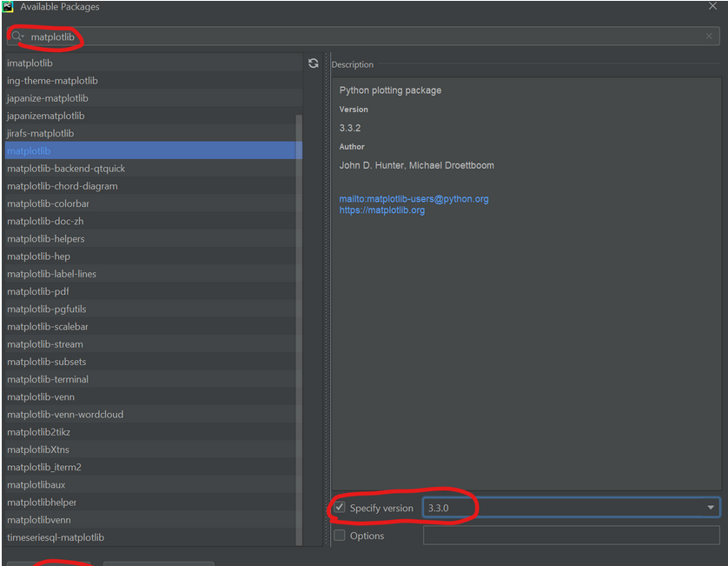
Task: Select the matplotlib-stream package
Action: pyautogui.click(x=153, y=344)
